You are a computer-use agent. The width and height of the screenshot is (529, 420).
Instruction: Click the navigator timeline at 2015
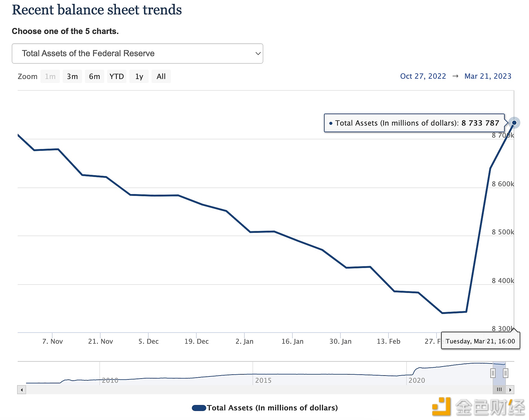click(263, 380)
